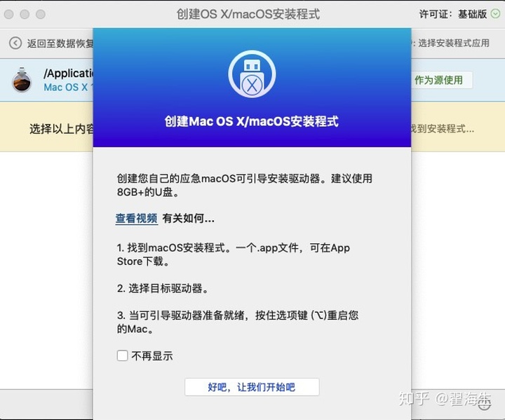Click the 选择以上内容 hint text
505x420 pixels.
(62, 129)
